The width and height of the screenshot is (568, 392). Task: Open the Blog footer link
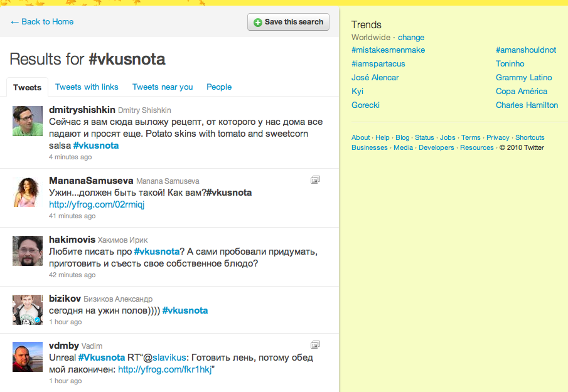click(x=402, y=137)
